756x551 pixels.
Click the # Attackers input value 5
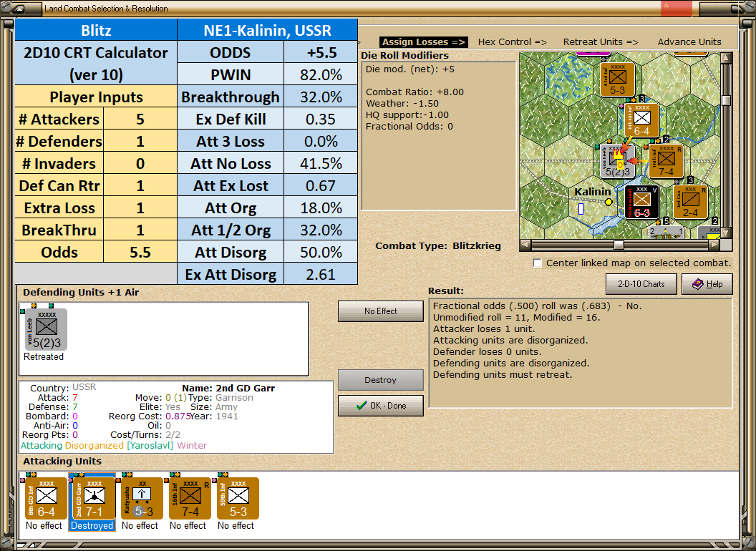pyautogui.click(x=140, y=119)
